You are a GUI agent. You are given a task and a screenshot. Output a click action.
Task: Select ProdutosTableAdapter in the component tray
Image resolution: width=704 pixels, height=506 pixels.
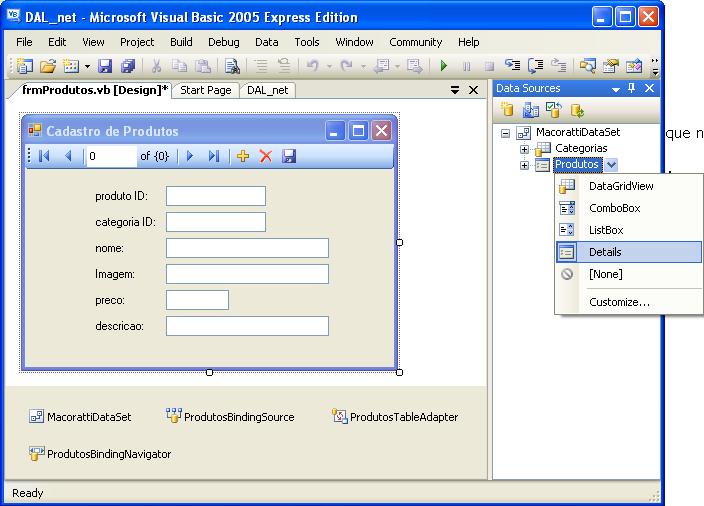tap(395, 417)
